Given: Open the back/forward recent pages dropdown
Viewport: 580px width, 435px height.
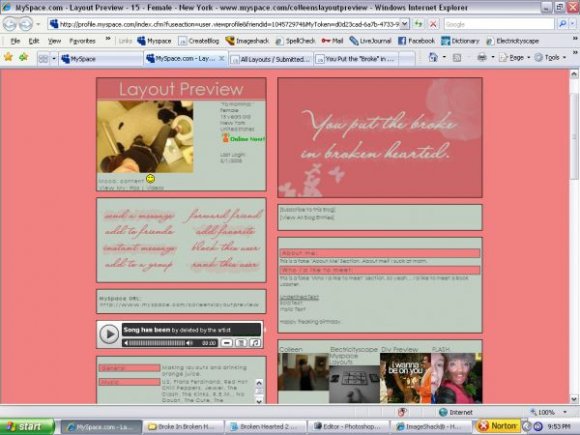Looking at the screenshot, I should point(38,25).
